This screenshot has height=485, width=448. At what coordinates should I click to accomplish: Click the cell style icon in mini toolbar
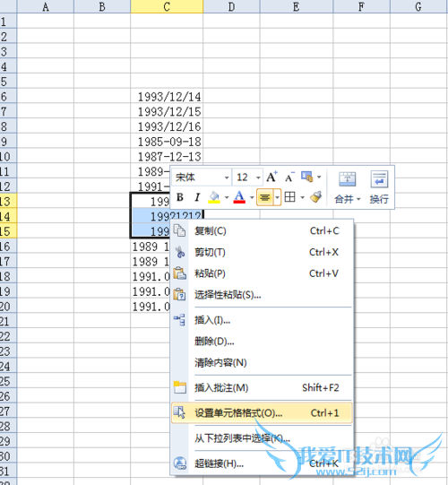pos(307,177)
